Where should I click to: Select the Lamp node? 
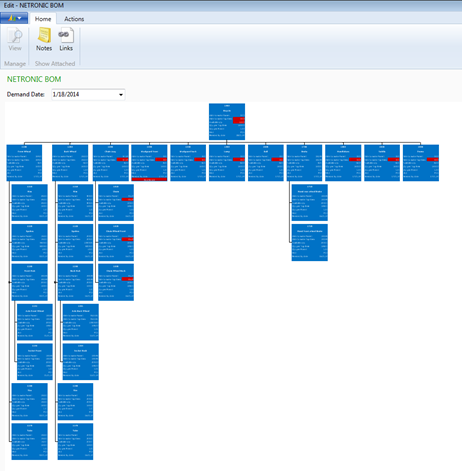pyautogui.click(x=227, y=163)
